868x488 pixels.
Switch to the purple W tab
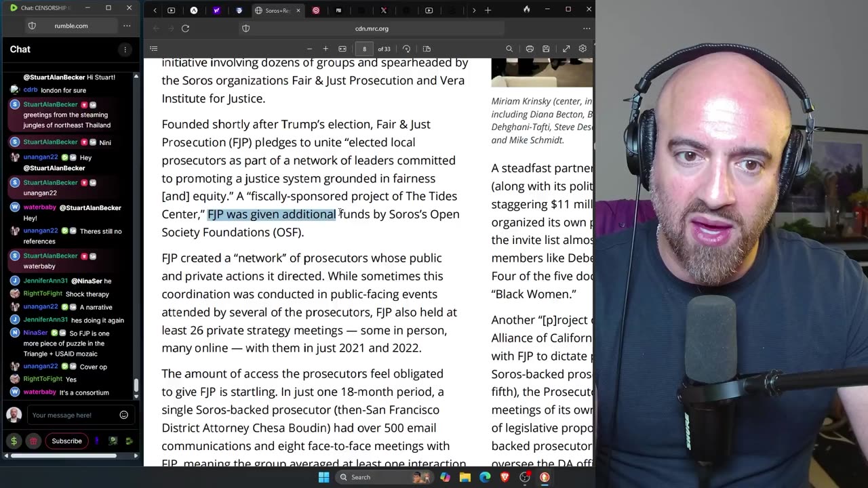[216, 10]
